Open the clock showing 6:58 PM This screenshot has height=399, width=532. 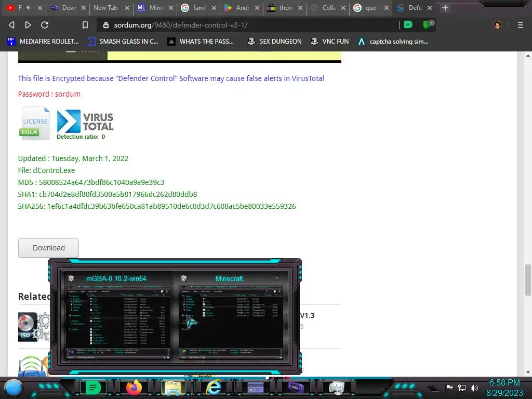click(x=504, y=383)
